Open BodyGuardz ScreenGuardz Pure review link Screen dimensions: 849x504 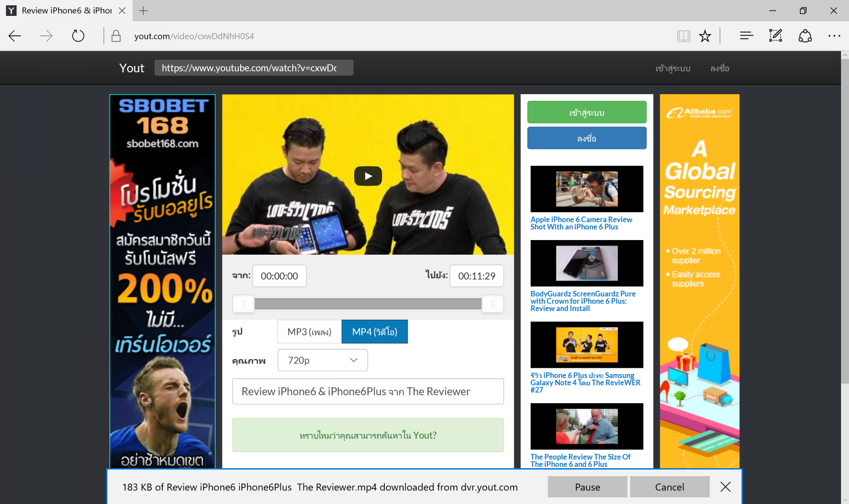(x=583, y=301)
